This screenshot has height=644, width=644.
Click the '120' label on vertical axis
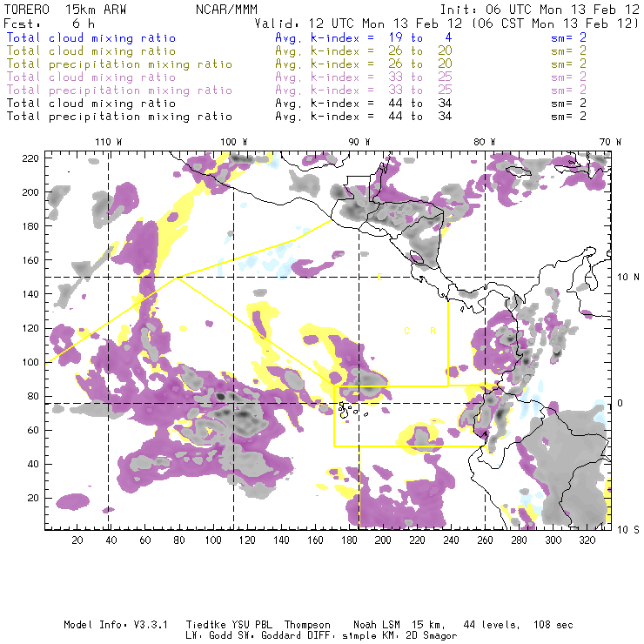30,328
